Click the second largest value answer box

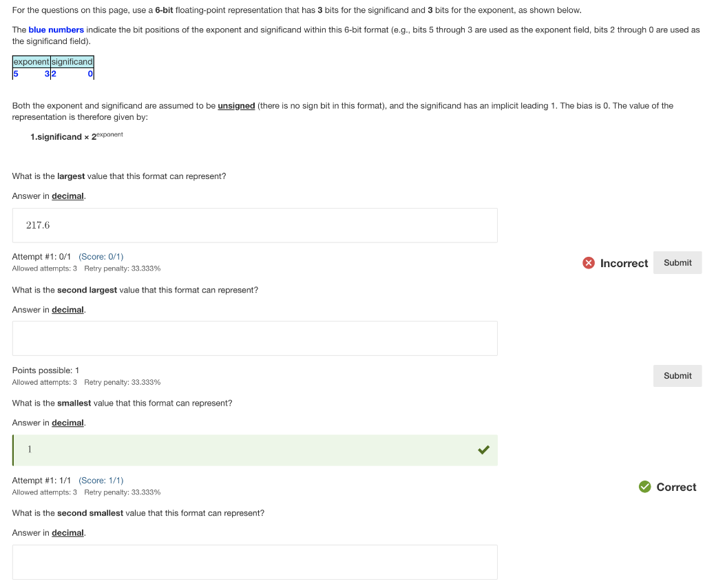point(255,338)
